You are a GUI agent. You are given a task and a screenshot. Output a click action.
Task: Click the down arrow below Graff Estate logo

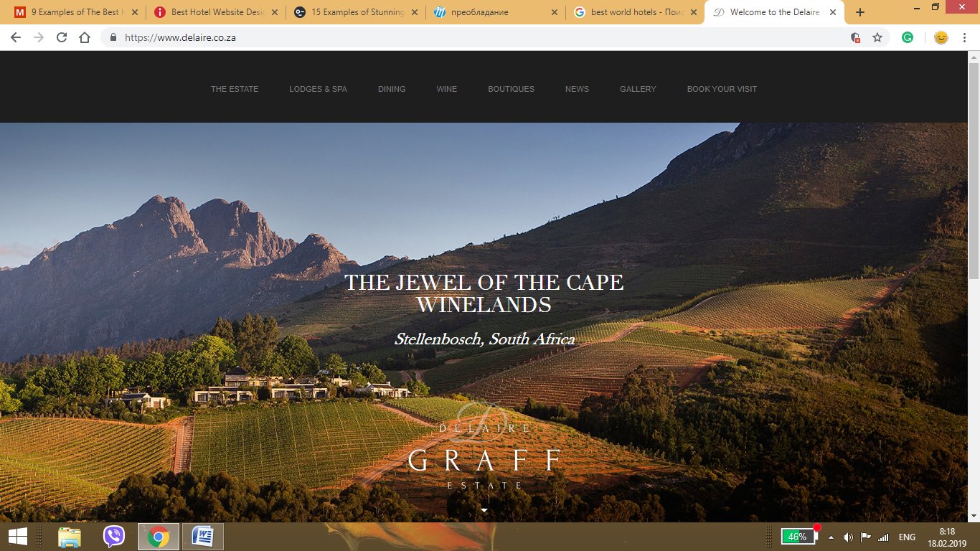tap(484, 510)
